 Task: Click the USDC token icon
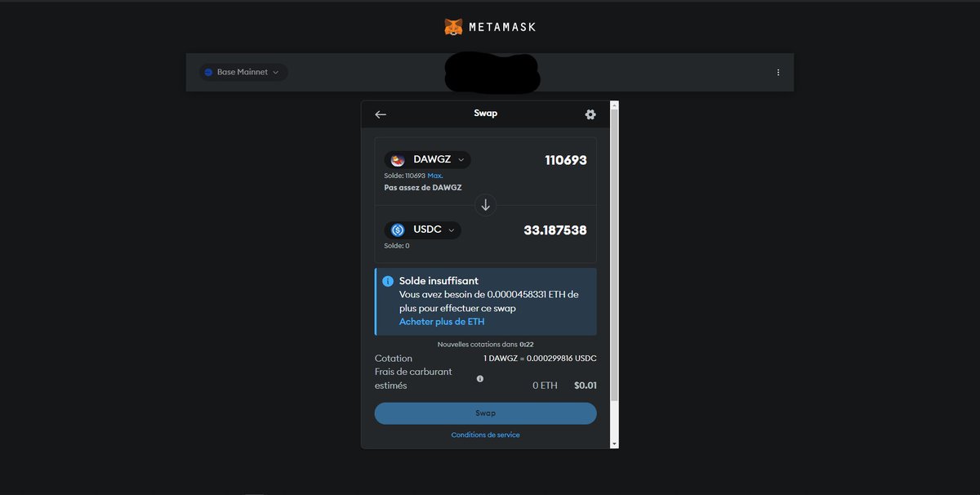coord(398,230)
